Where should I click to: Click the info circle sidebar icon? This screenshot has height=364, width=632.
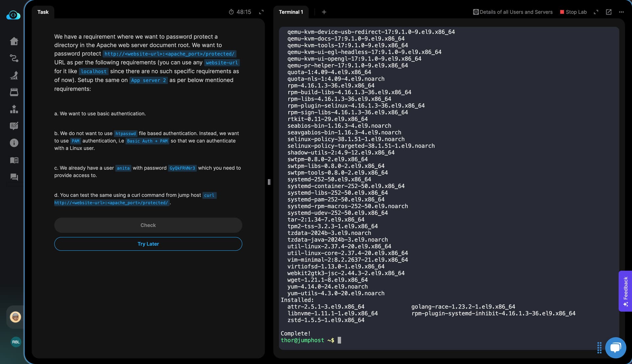point(14,143)
